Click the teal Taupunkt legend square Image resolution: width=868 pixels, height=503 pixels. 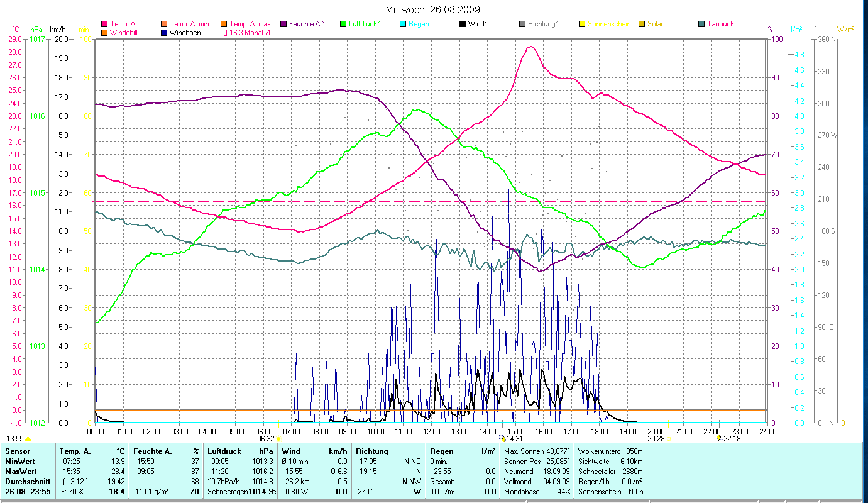(x=701, y=24)
